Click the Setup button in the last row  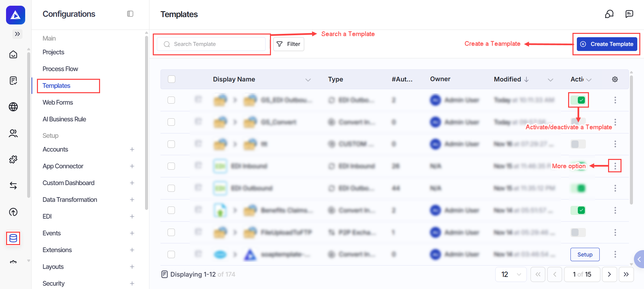(x=585, y=254)
